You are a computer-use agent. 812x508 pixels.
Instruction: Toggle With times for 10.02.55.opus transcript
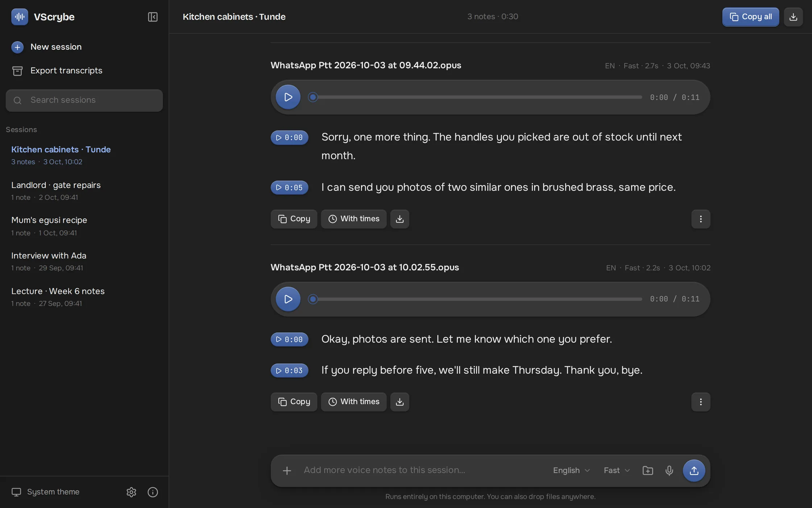(x=354, y=402)
